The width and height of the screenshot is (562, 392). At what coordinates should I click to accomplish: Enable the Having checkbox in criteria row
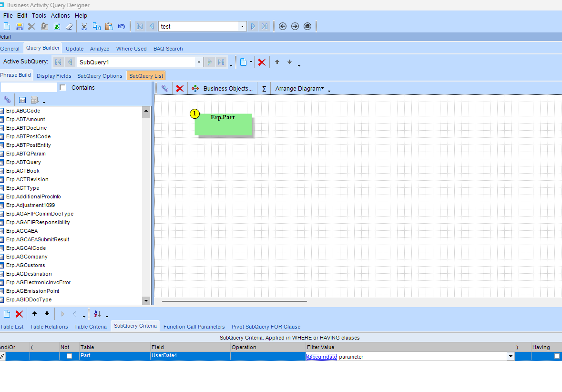pos(557,356)
